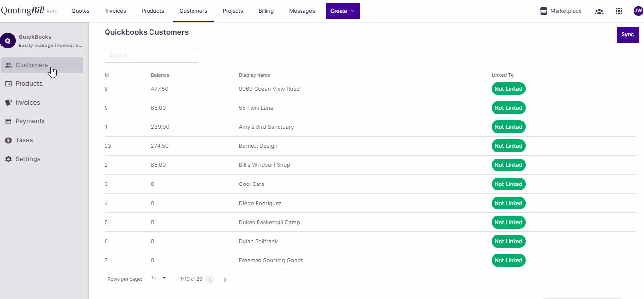Click the Marketplace label

coord(566,11)
